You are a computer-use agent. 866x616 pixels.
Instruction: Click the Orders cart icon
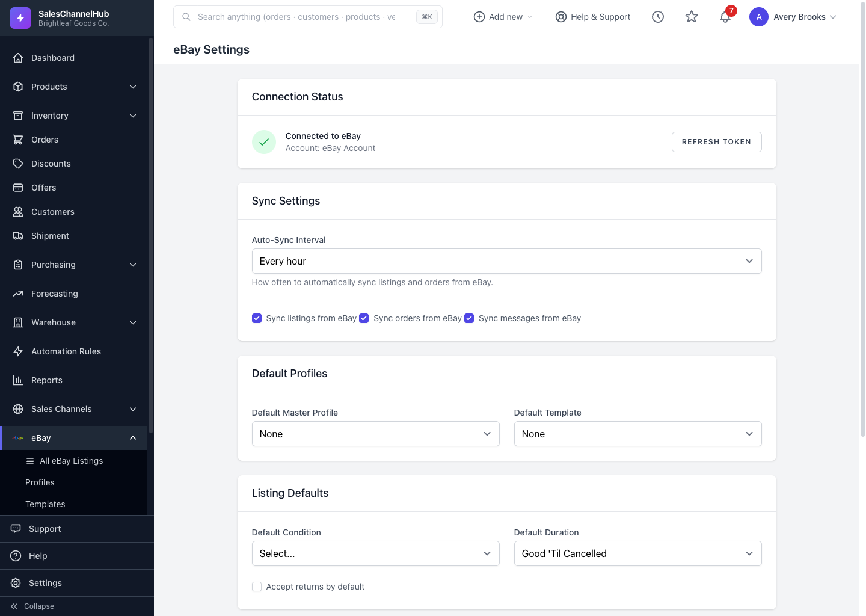pyautogui.click(x=18, y=140)
